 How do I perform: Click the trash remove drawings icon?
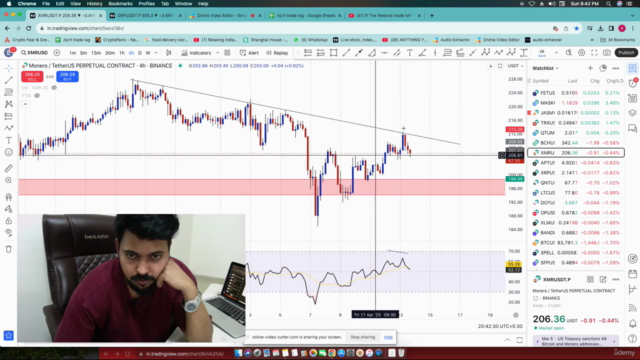click(x=9, y=249)
